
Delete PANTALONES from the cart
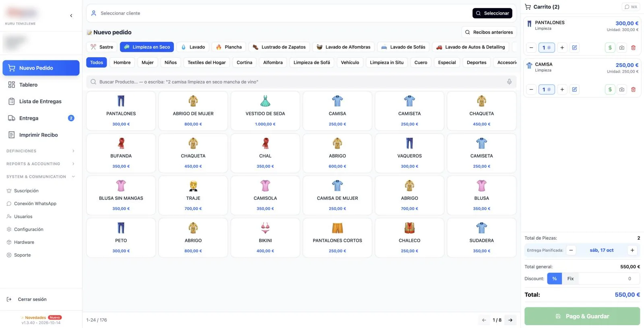633,48
